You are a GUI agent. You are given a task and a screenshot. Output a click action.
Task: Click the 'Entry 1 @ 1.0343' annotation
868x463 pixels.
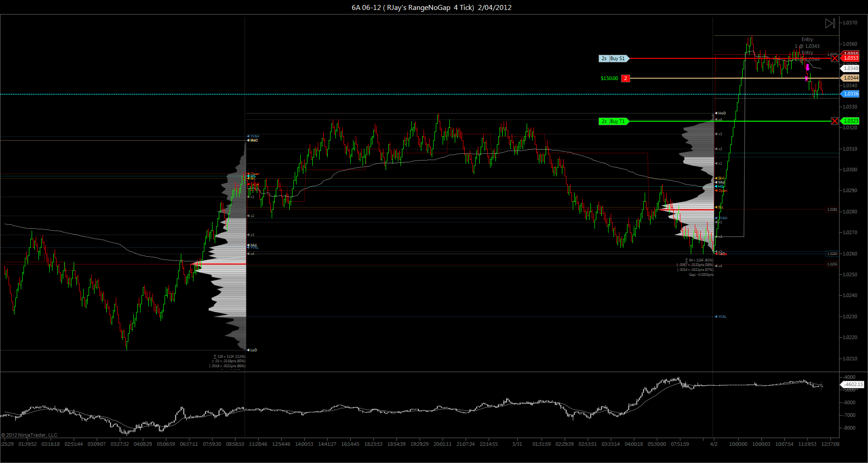807,43
